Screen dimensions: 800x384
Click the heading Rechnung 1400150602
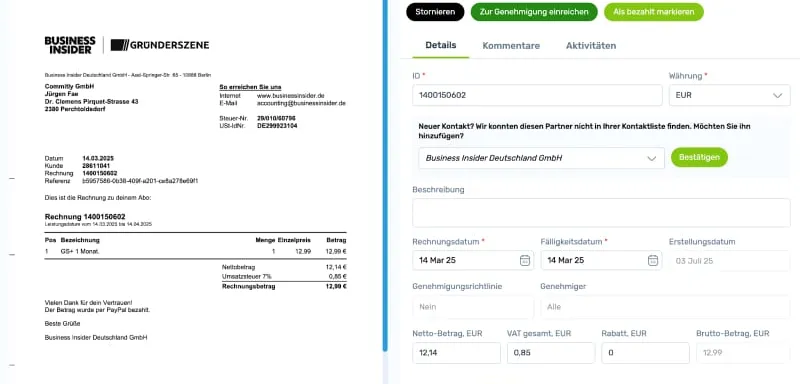(x=85, y=217)
